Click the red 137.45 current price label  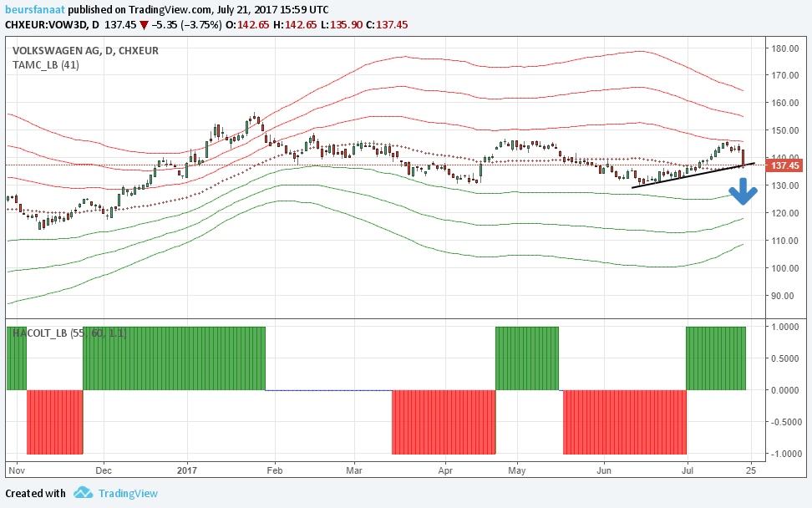785,165
